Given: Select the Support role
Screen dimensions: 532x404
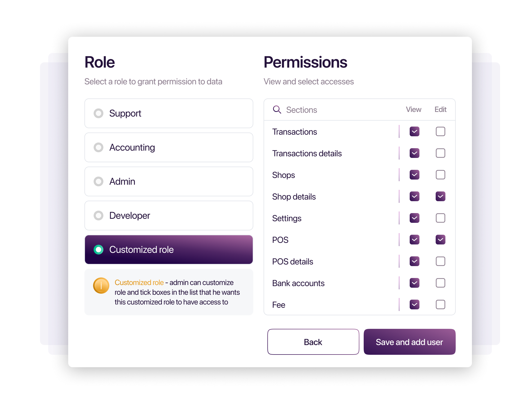Looking at the screenshot, I should pos(169,113).
